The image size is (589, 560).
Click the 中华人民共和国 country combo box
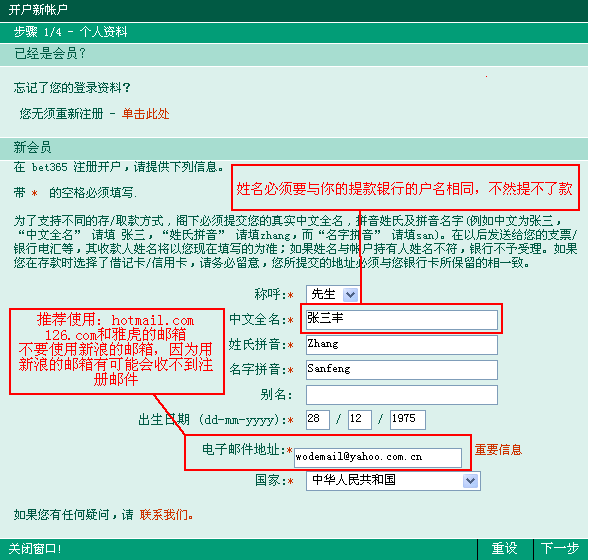point(393,481)
